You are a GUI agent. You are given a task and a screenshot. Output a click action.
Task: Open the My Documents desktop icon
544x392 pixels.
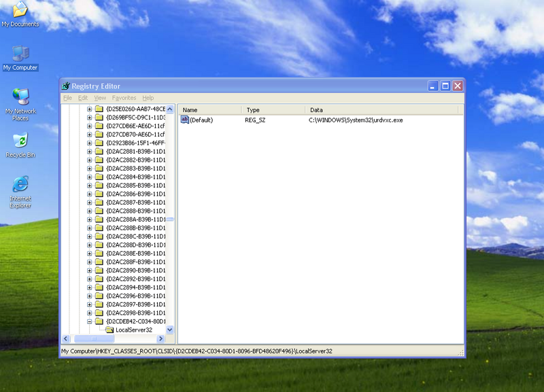click(20, 14)
